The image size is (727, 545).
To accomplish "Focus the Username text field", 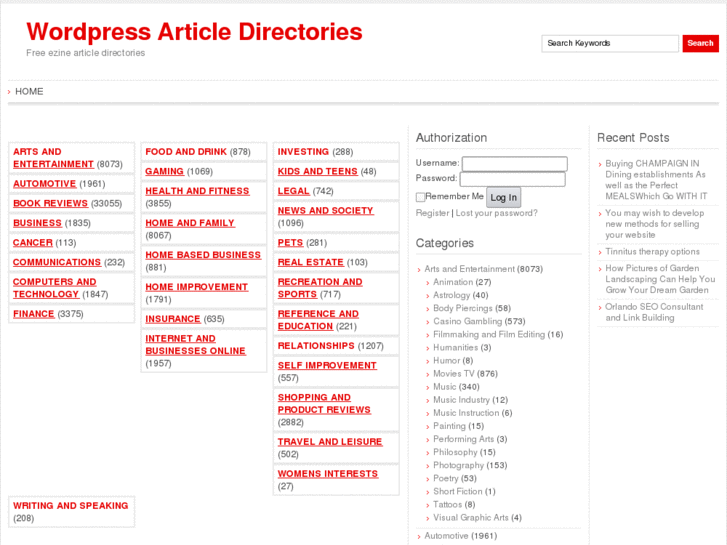I will click(514, 163).
